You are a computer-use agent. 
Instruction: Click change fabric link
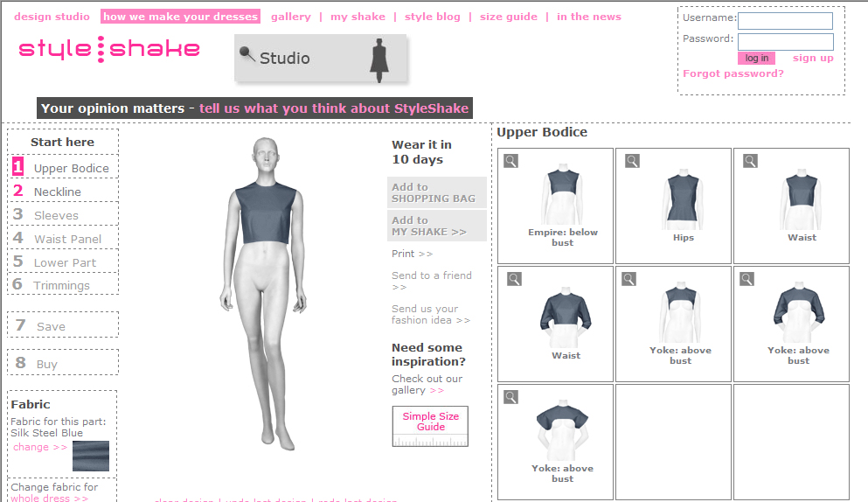tap(40, 447)
